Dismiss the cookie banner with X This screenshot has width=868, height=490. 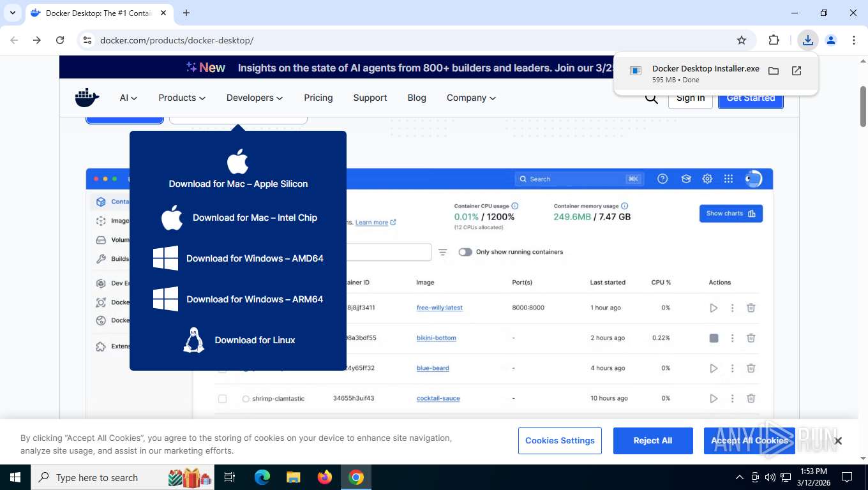(838, 441)
